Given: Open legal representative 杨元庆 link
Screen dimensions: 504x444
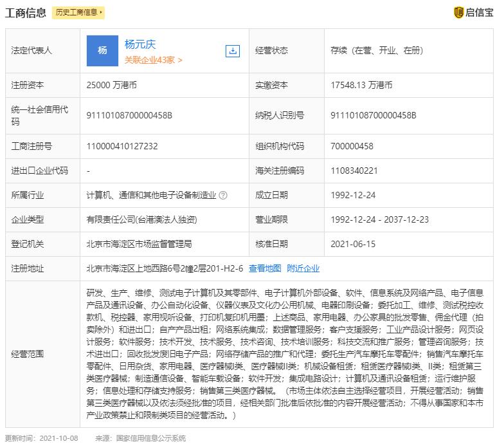Looking at the screenshot, I should point(140,44).
